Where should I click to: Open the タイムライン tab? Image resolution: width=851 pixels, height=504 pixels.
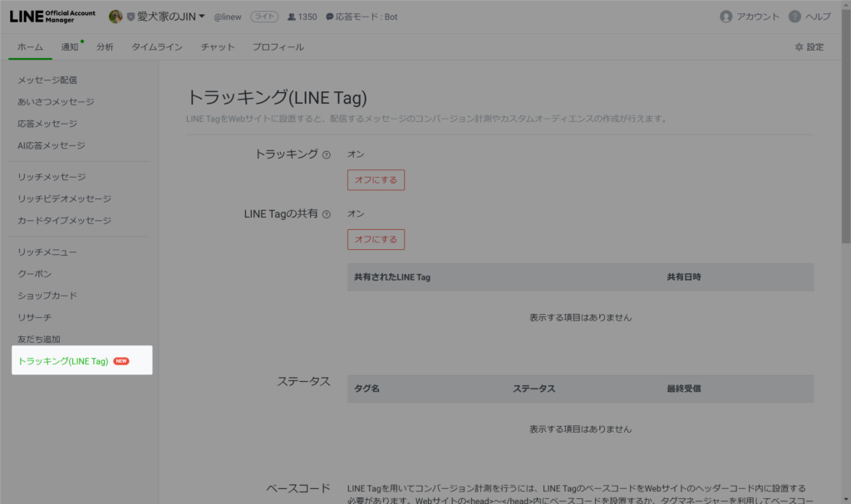click(157, 47)
